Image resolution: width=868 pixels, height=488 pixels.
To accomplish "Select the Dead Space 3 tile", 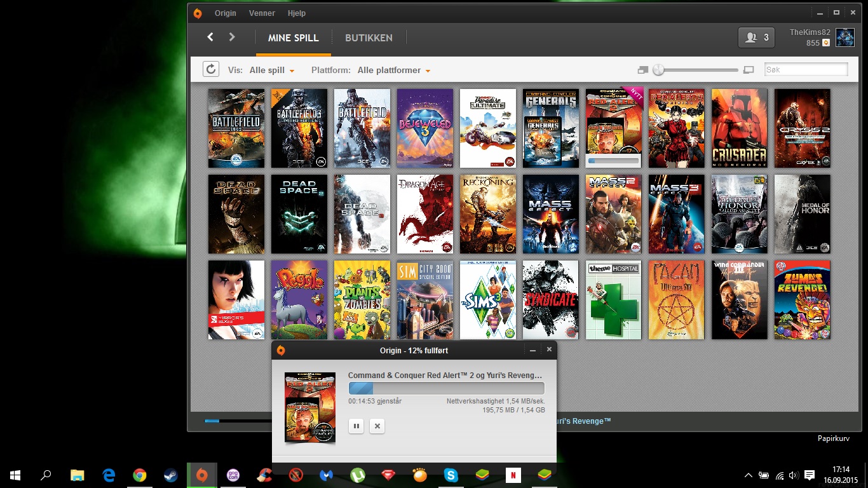I will [362, 214].
